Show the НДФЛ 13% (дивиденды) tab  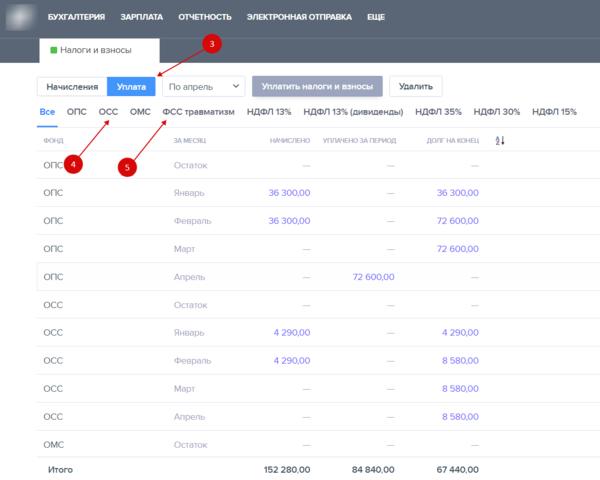[353, 112]
